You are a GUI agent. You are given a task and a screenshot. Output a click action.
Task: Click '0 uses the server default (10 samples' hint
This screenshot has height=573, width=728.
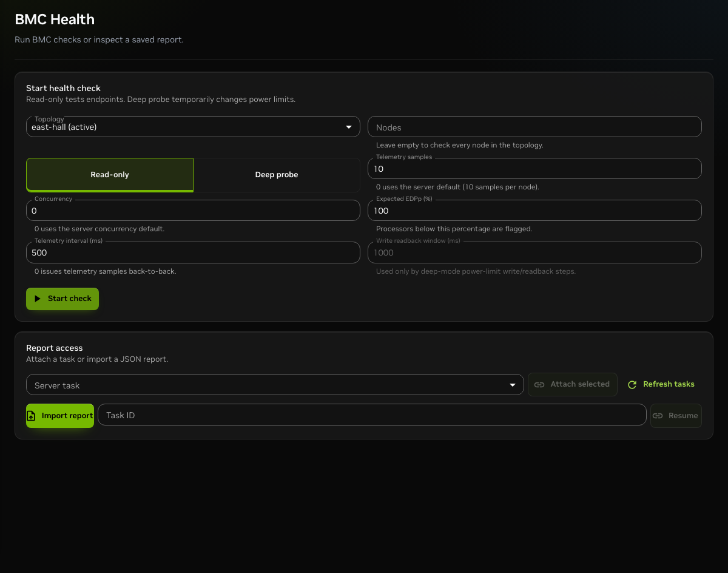coord(457,187)
